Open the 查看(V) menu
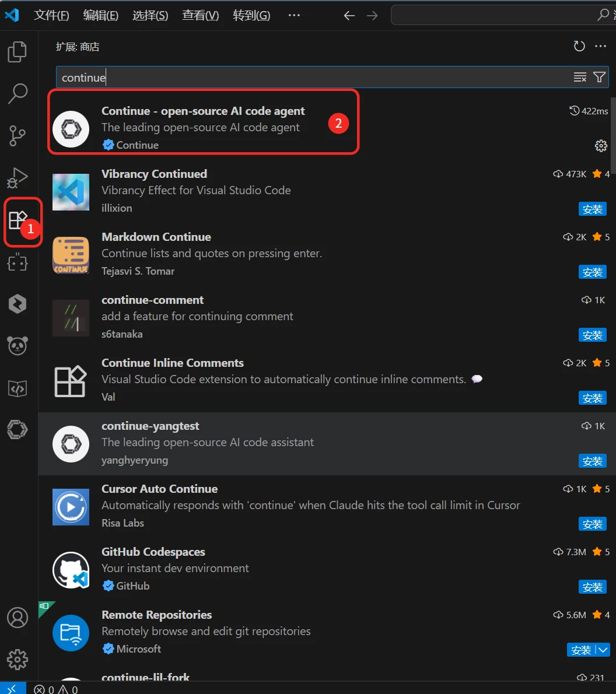This screenshot has height=694, width=616. pos(200,15)
